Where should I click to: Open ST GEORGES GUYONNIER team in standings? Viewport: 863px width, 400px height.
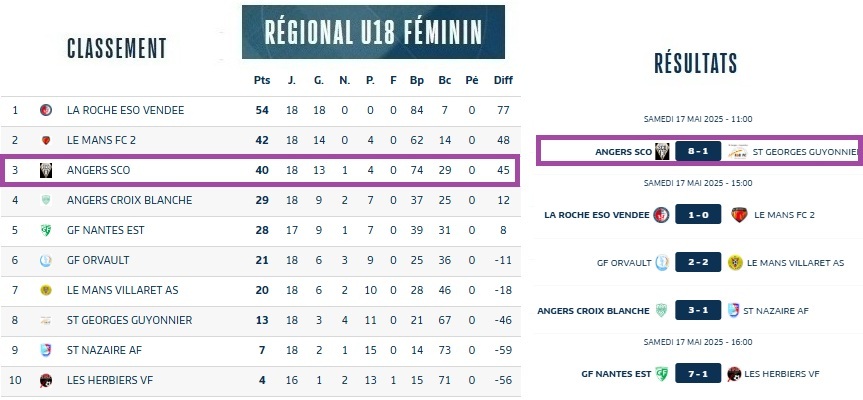click(x=129, y=320)
